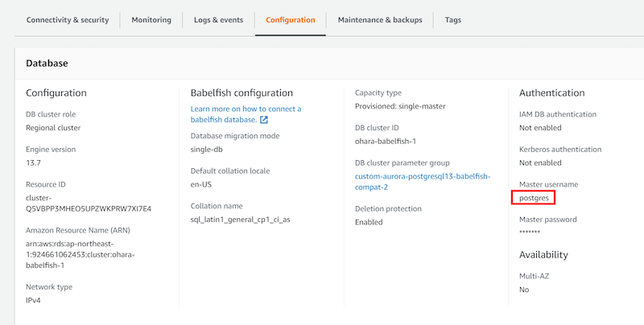This screenshot has height=325, width=644.
Task: Click the Database section heading
Action: click(x=47, y=63)
